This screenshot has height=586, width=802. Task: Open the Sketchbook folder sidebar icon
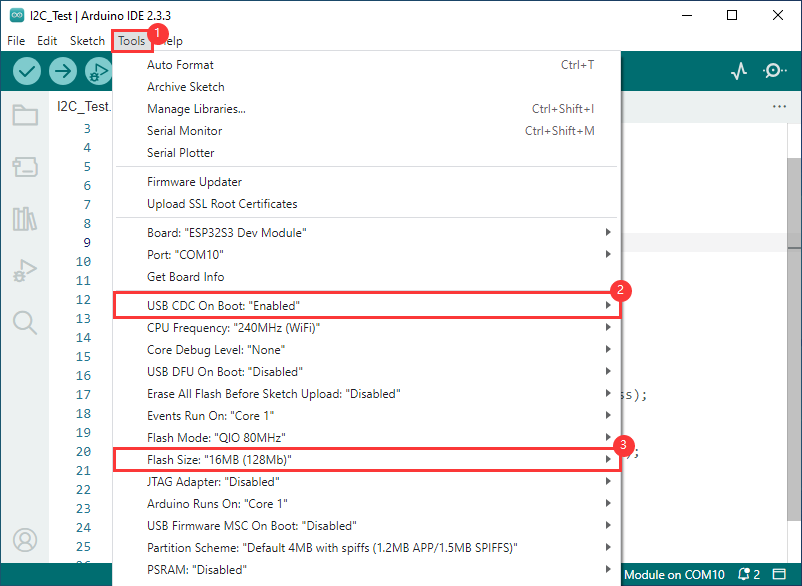[25, 115]
